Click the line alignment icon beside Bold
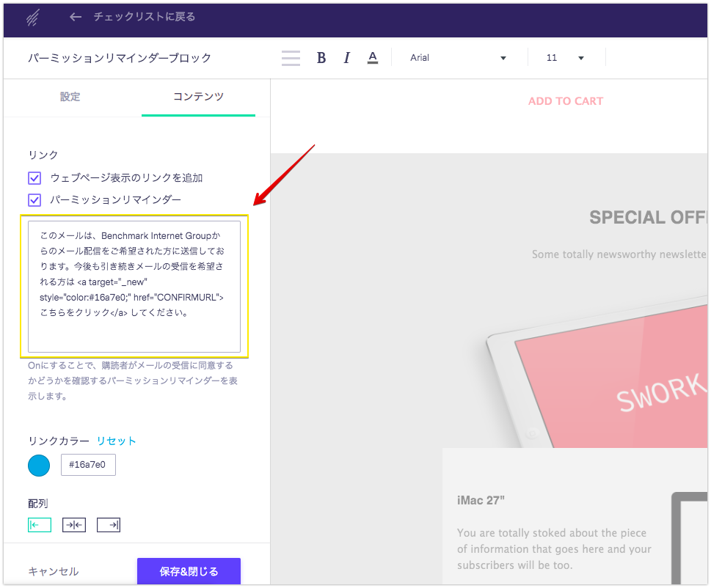 (x=291, y=57)
